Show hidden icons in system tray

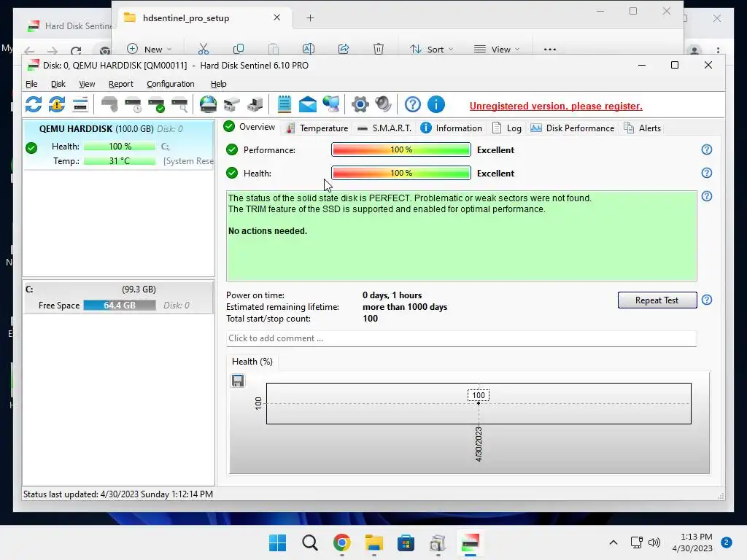pos(614,542)
